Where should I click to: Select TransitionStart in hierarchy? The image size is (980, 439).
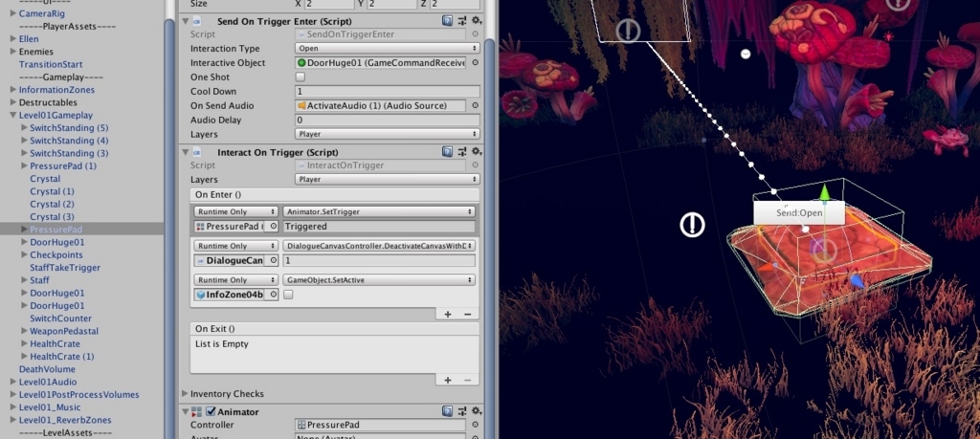51,64
